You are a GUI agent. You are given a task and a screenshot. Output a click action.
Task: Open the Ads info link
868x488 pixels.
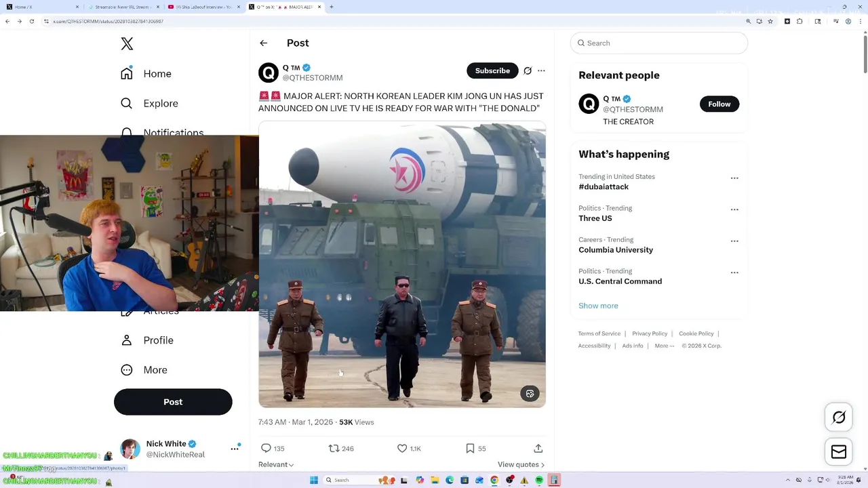633,346
